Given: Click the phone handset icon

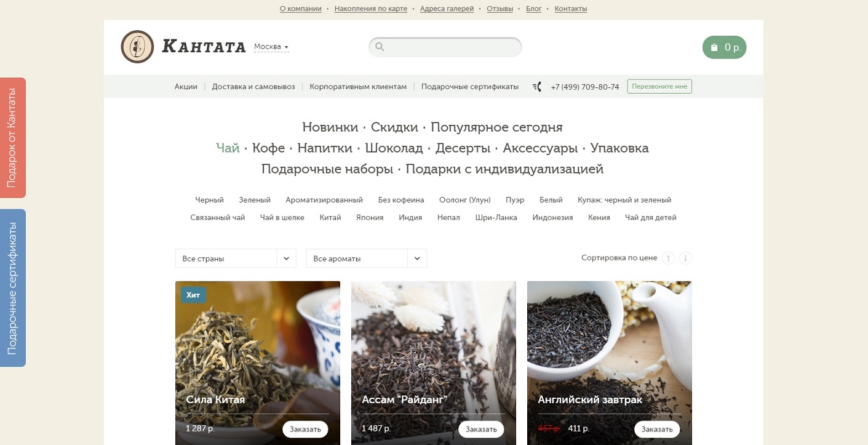Looking at the screenshot, I should point(537,87).
